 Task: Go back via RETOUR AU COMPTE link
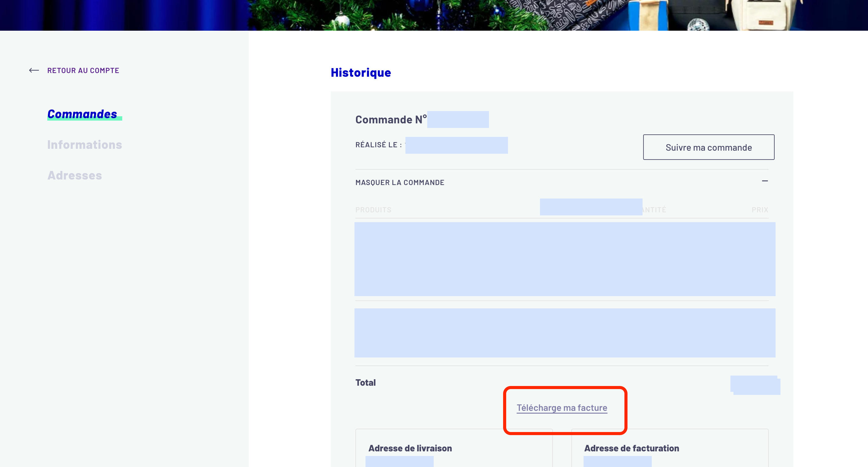coord(83,70)
